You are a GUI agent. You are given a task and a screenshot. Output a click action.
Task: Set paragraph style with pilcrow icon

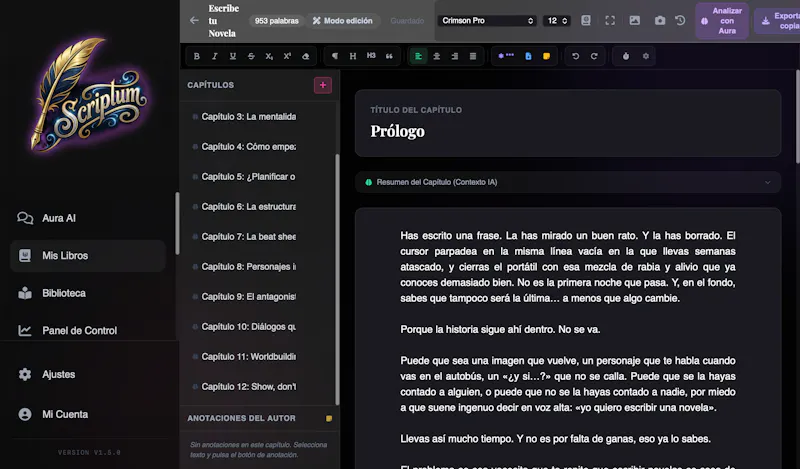coord(335,56)
